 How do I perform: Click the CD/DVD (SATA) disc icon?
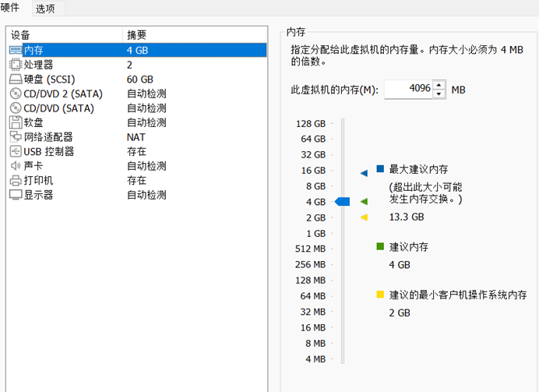[16, 108]
